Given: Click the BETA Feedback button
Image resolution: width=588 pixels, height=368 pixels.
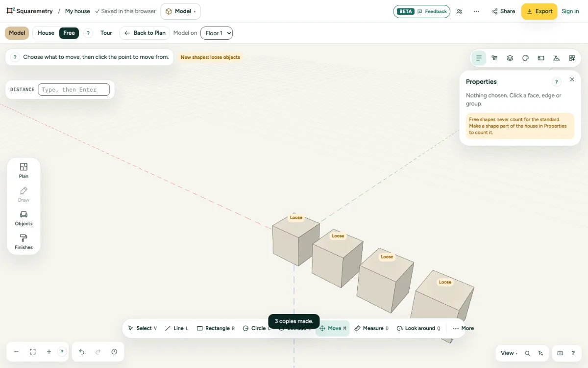Looking at the screenshot, I should pyautogui.click(x=422, y=11).
